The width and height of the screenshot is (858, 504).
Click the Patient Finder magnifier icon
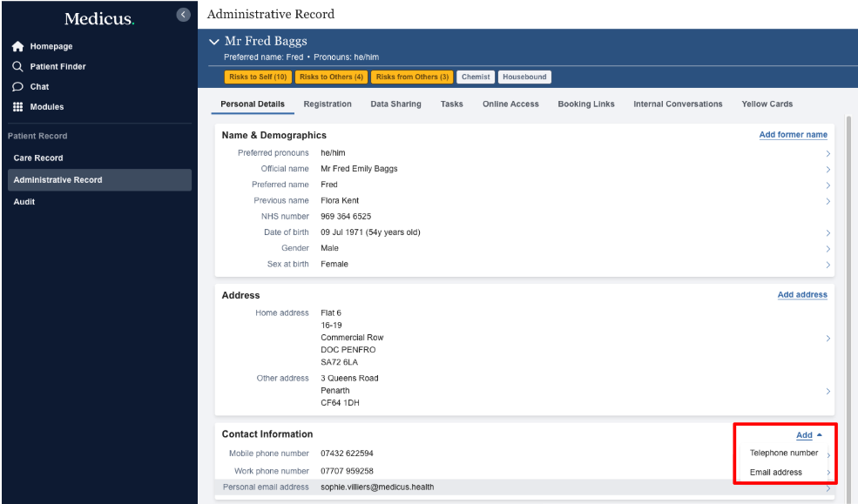(17, 67)
